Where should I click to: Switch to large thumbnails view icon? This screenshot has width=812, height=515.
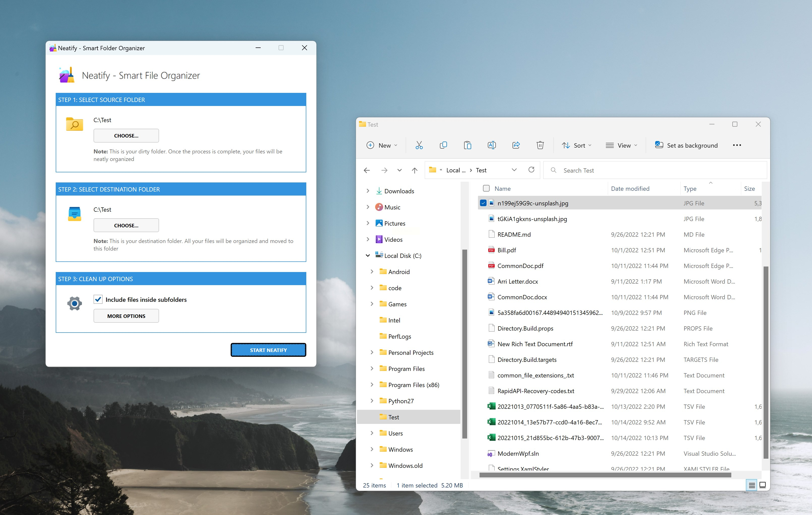click(762, 485)
